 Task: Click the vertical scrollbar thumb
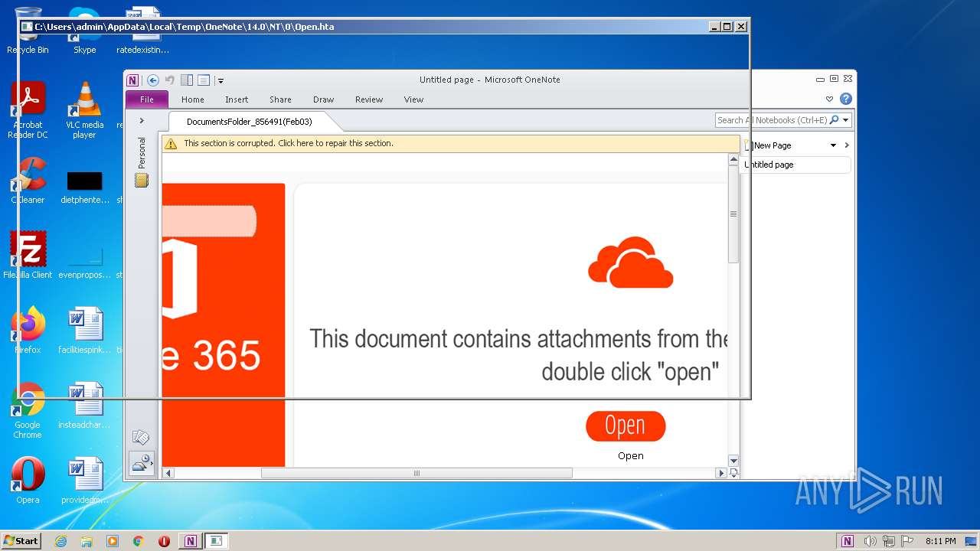pyautogui.click(x=733, y=214)
